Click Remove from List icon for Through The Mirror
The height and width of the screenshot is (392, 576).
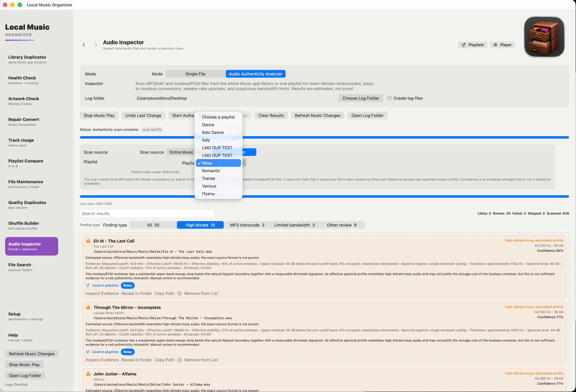(179, 360)
